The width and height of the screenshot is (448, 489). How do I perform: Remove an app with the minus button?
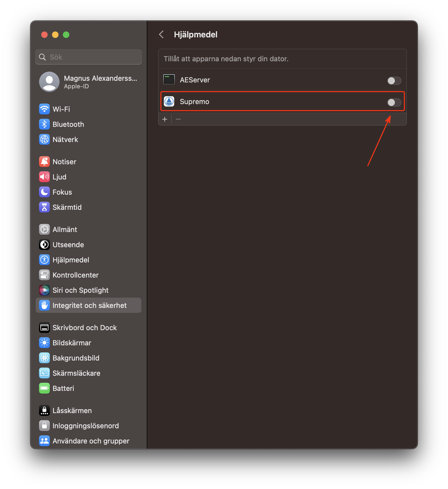(x=178, y=119)
